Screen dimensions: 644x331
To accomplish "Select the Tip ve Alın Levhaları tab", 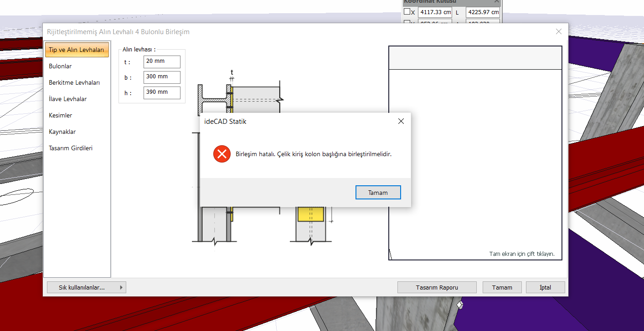I will [77, 50].
